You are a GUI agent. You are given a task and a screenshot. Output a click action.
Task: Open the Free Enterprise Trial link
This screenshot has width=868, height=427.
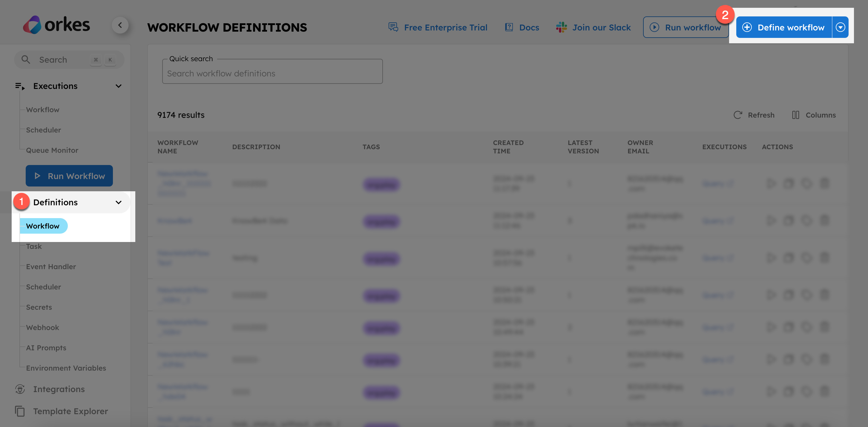[438, 27]
